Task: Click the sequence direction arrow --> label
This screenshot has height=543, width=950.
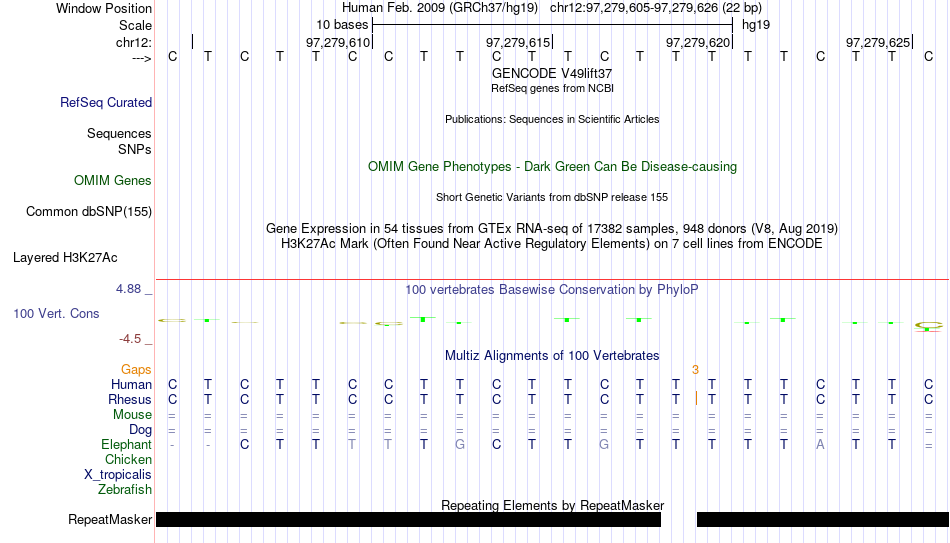Action: 142,58
